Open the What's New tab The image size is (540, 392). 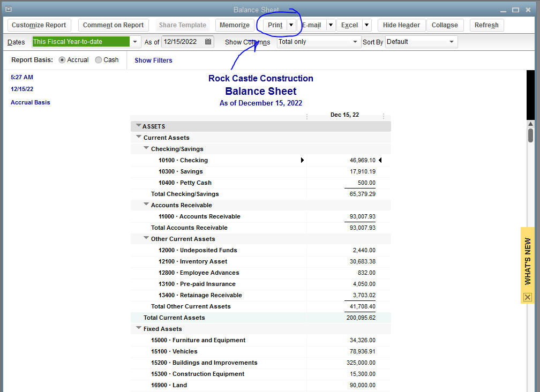coord(527,261)
